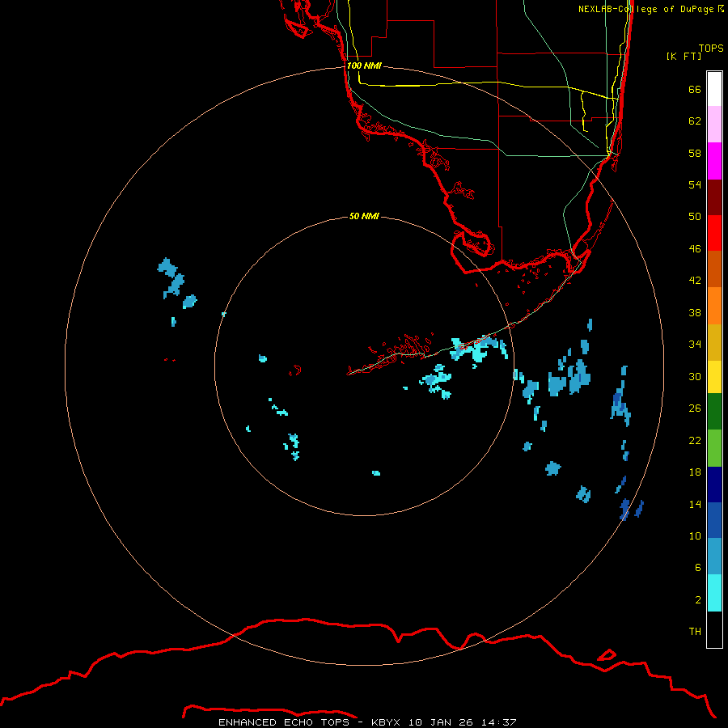Select the dark orange legend swatch
The height and width of the screenshot is (728, 728).
coord(714,269)
